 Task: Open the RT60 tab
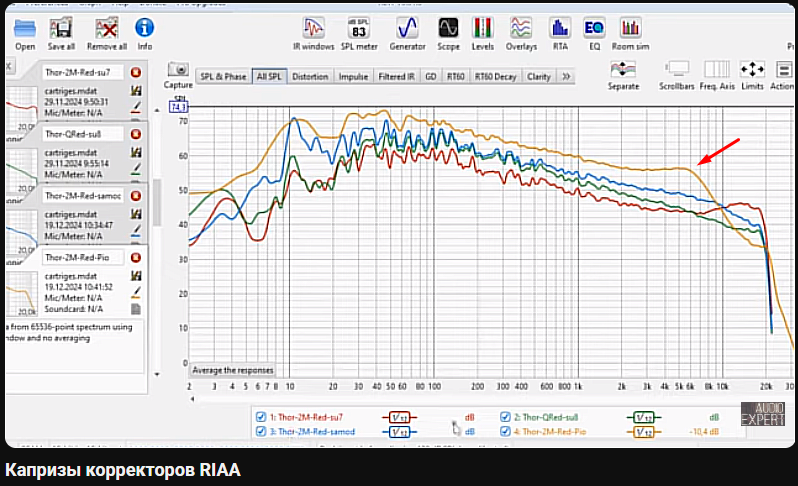coord(455,76)
